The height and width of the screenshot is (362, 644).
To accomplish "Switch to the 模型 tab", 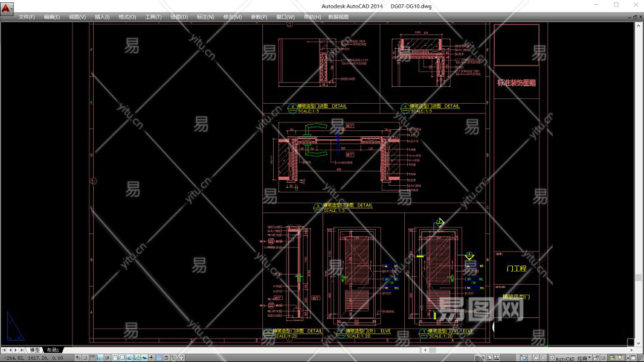I will (35, 350).
